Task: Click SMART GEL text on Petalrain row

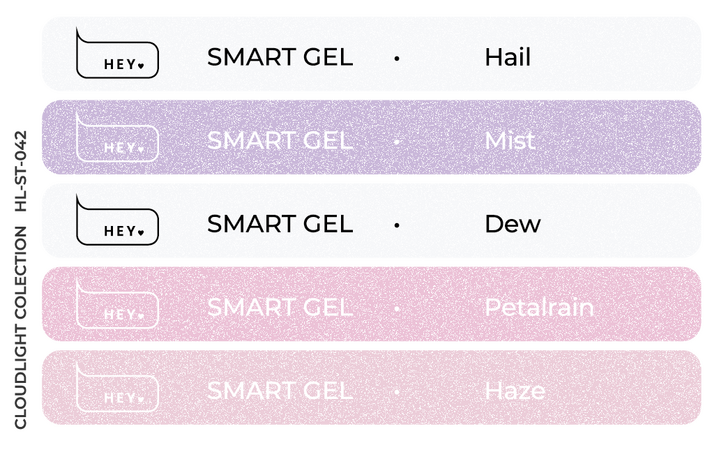Action: [x=280, y=307]
